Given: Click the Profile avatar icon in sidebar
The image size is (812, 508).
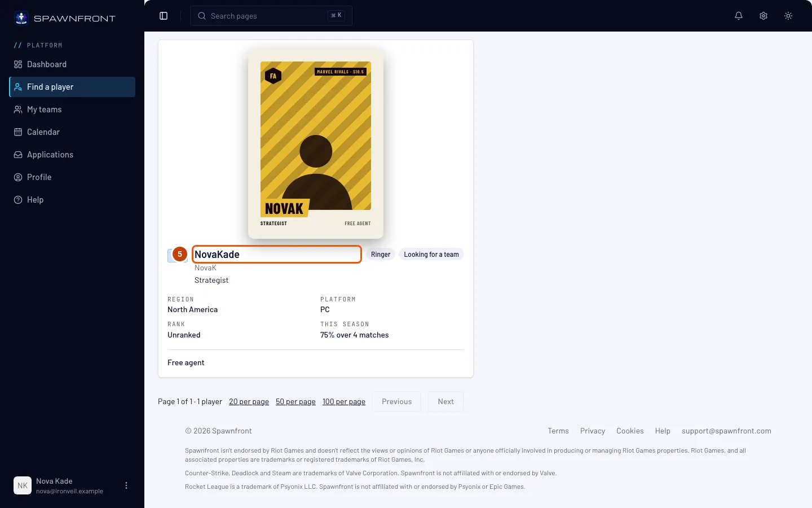Looking at the screenshot, I should pos(18,177).
